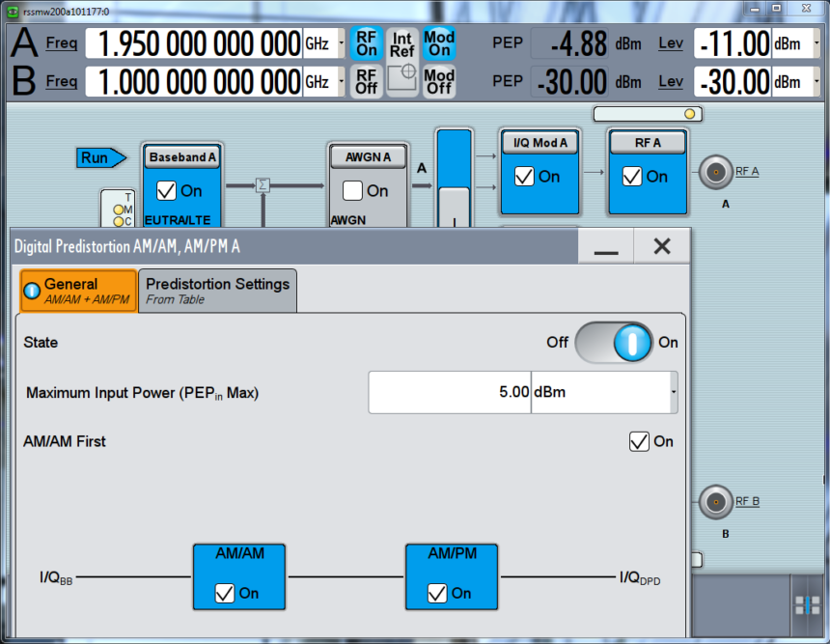Toggle RF On button for path A
Image resolution: width=830 pixels, height=644 pixels.
click(367, 43)
